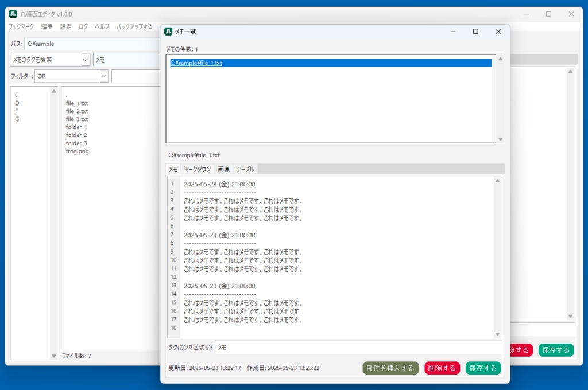Select file_1.txt in file list

(x=77, y=103)
